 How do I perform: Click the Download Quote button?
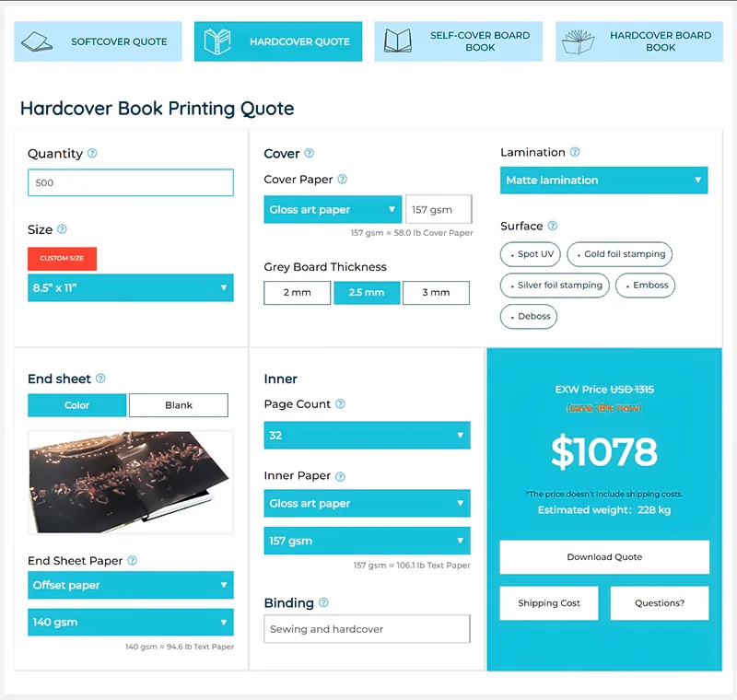[x=604, y=557]
